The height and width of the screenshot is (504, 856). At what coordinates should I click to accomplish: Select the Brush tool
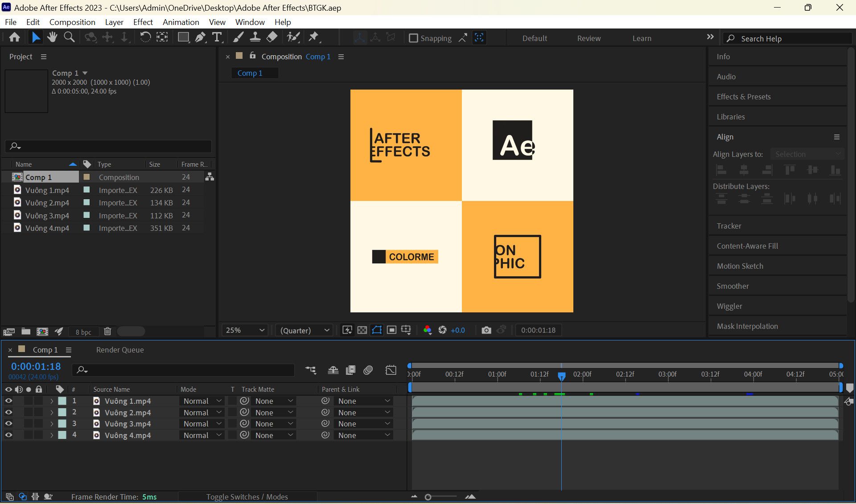coord(238,37)
